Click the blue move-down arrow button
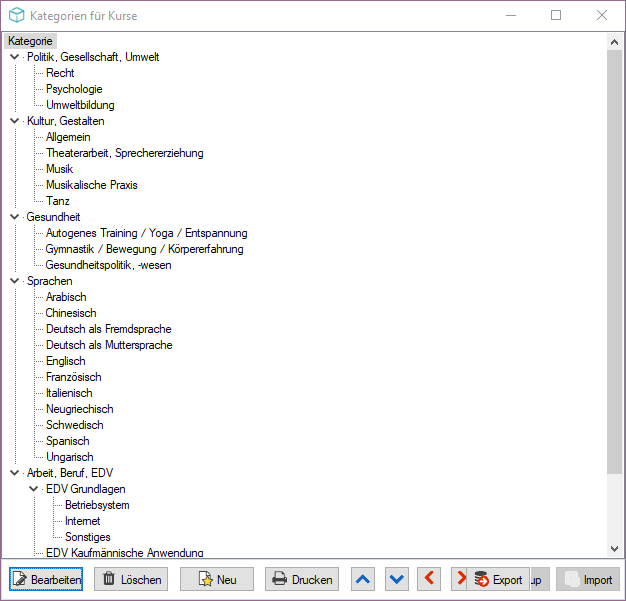This screenshot has height=601, width=626. (x=397, y=579)
